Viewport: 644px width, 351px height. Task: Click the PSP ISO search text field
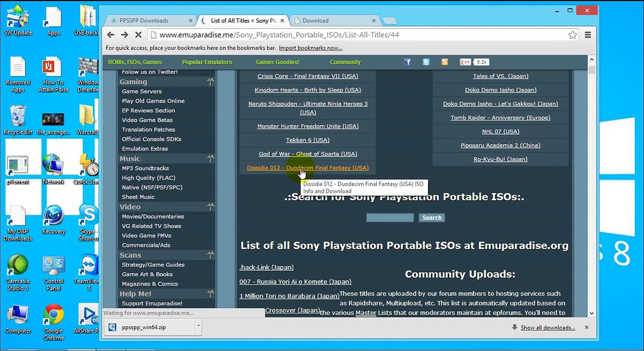[x=390, y=218]
